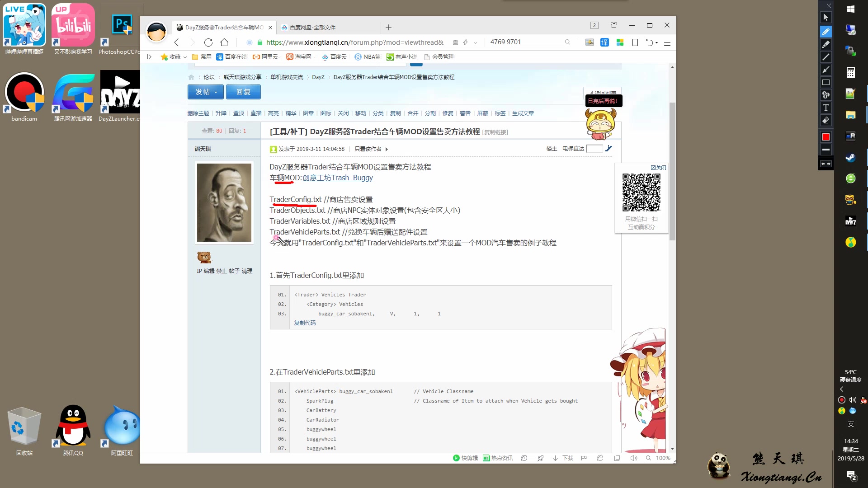The width and height of the screenshot is (868, 488).
Task: Click the 复制代码 link below the code block
Action: click(305, 323)
